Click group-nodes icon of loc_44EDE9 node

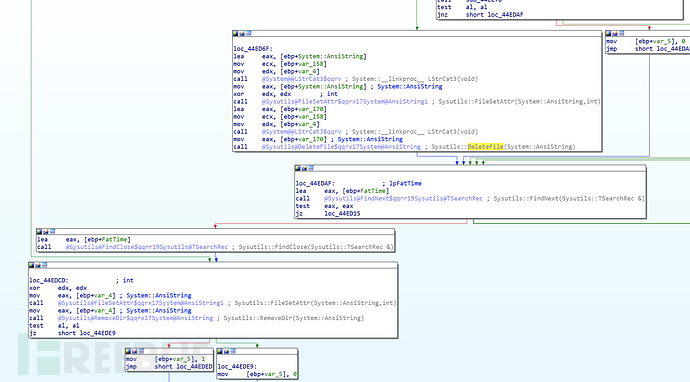(232, 351)
